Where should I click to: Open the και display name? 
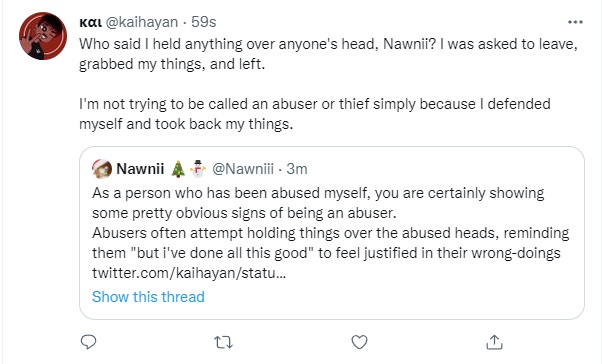point(90,22)
